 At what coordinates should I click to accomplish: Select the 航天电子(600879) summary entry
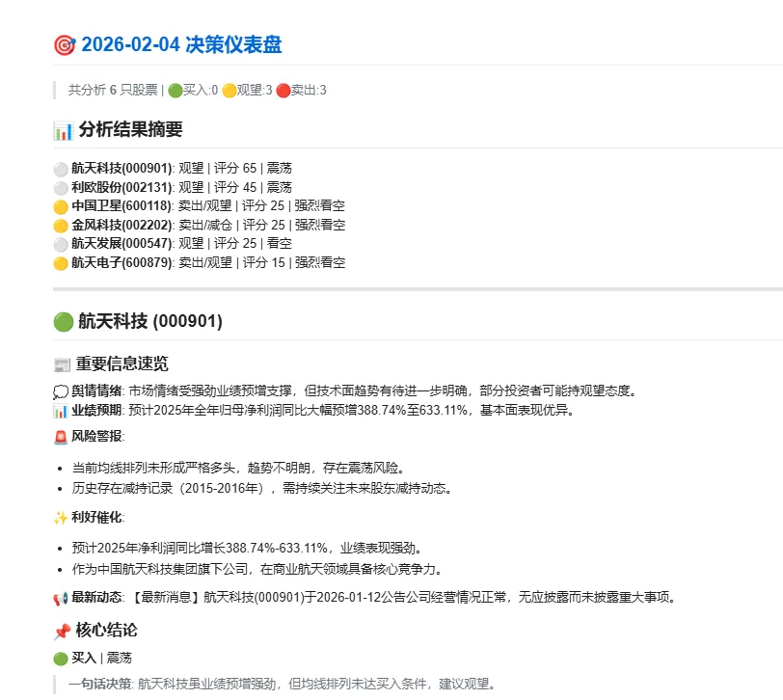(208, 262)
